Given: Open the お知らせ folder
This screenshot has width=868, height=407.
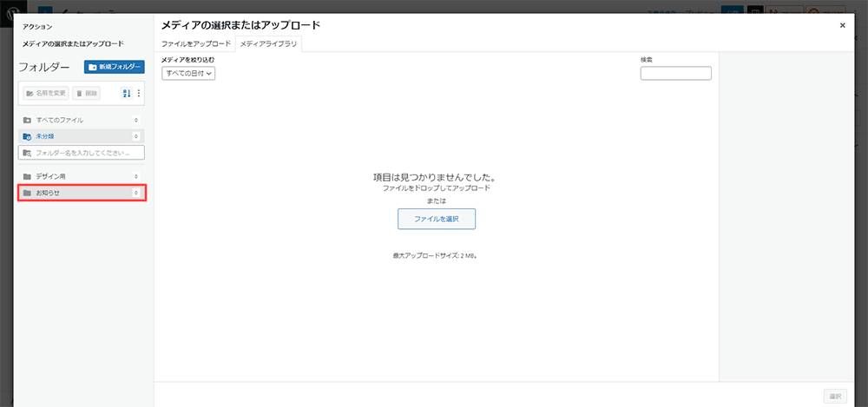Looking at the screenshot, I should 82,193.
